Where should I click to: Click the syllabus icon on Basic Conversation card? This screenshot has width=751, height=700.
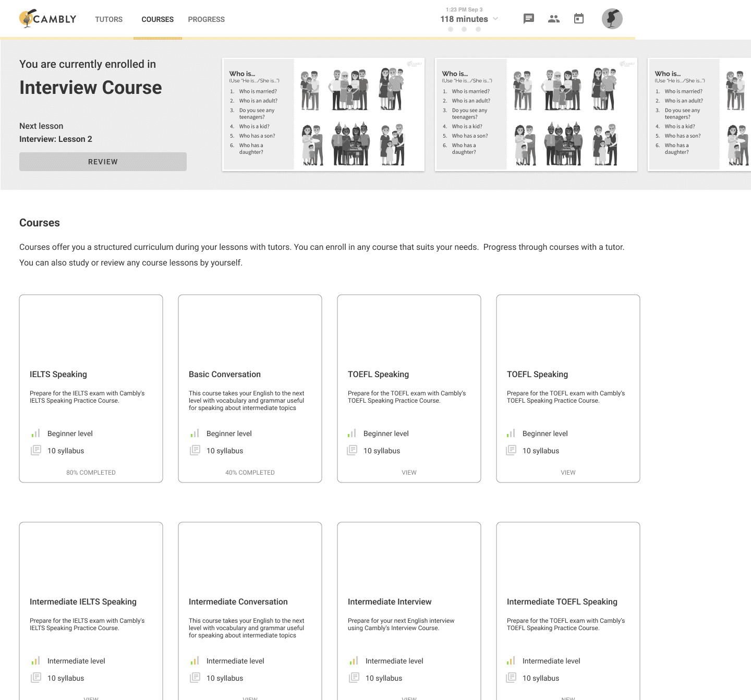pos(195,450)
